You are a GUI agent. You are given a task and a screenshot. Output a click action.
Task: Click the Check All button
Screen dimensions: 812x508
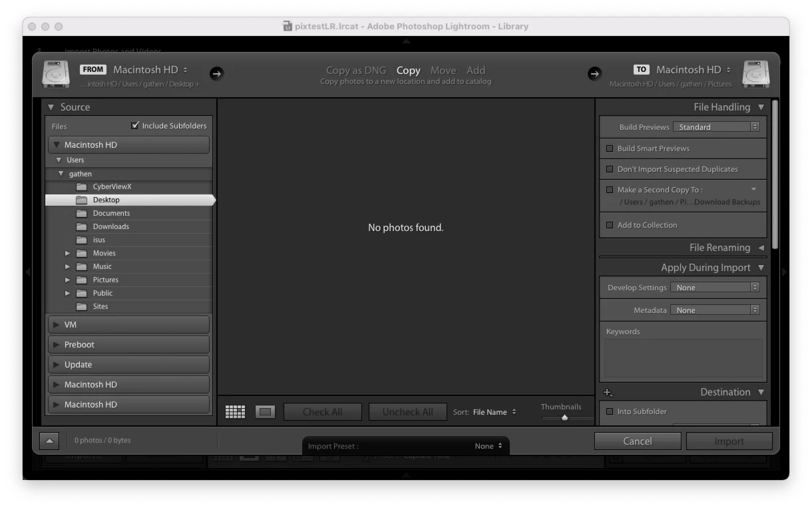tap(323, 412)
